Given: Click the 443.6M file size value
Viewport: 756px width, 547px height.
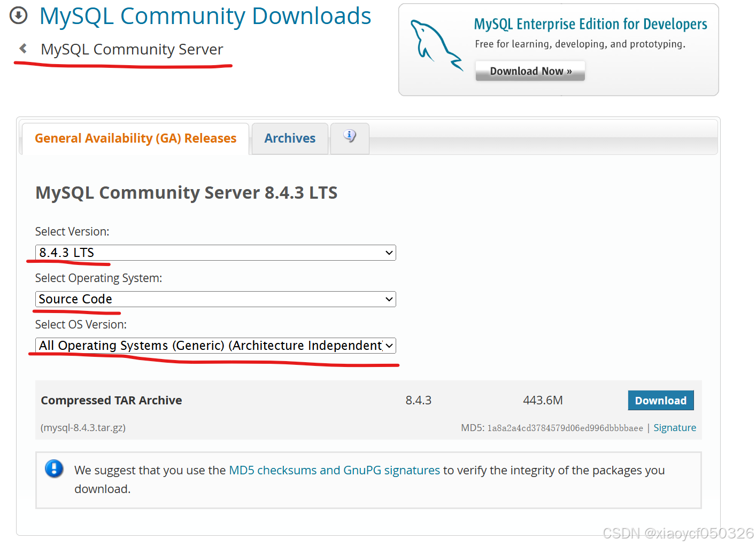Looking at the screenshot, I should tap(543, 400).
